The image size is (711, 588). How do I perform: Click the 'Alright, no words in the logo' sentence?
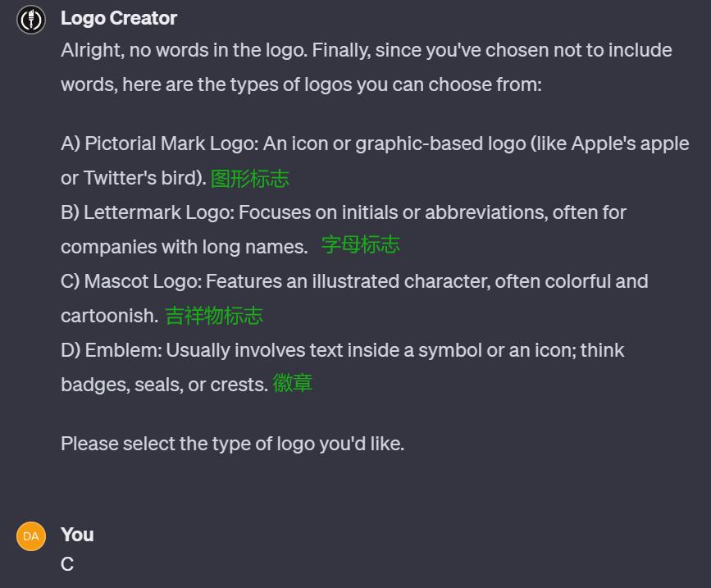point(184,50)
